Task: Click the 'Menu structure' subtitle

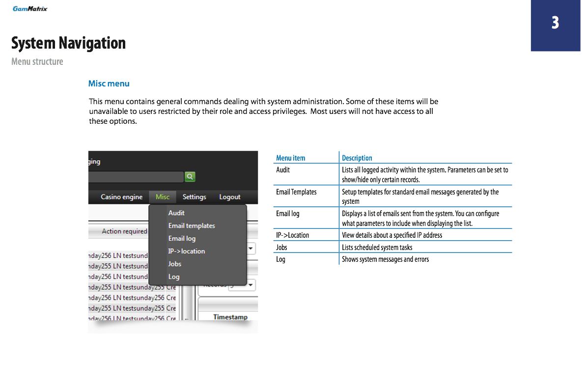Action: tap(37, 61)
